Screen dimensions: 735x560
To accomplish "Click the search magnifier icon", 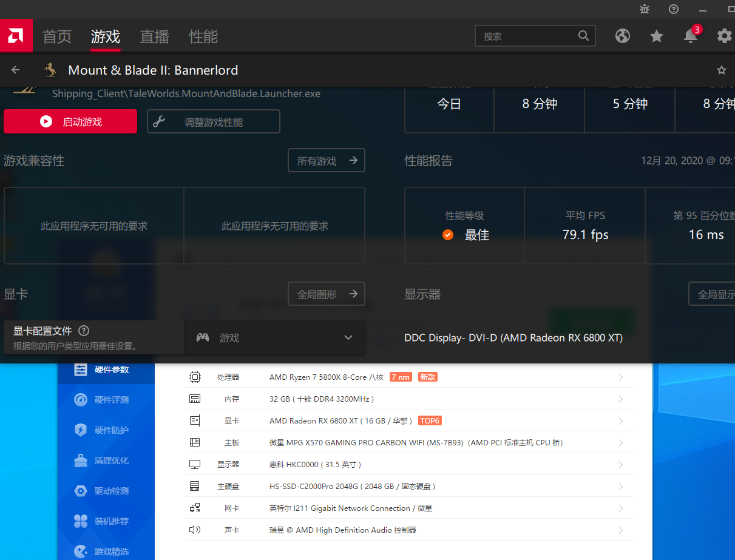I will 583,36.
